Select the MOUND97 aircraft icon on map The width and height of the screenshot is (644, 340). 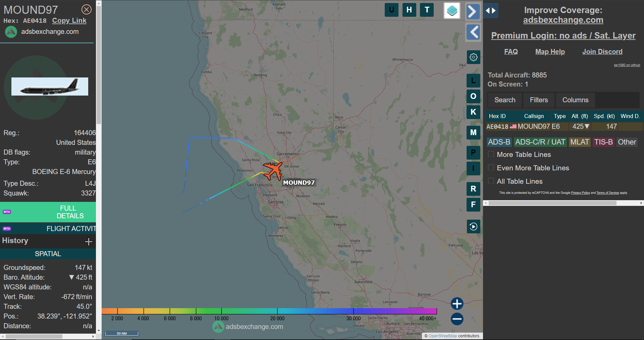[273, 170]
